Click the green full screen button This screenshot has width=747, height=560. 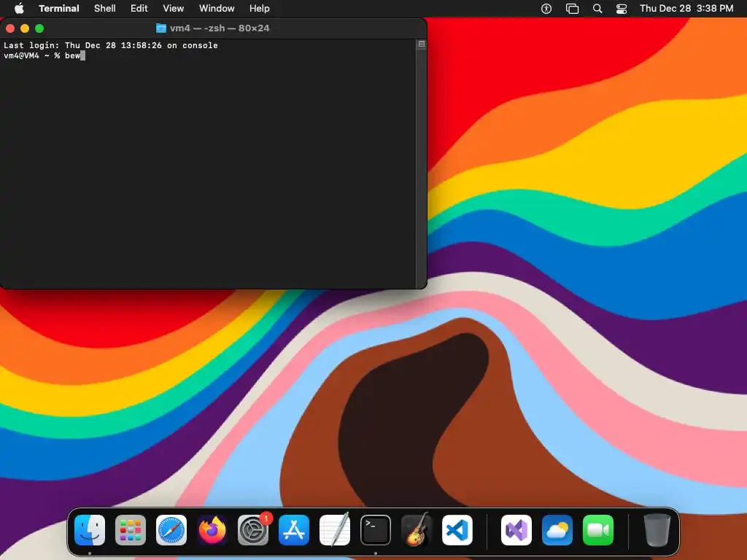click(x=39, y=28)
